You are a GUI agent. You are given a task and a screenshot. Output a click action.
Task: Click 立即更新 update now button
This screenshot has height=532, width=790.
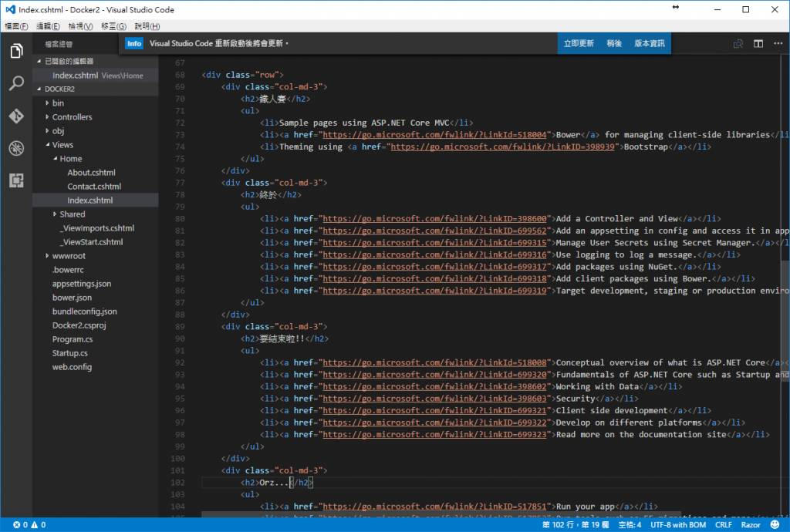(x=579, y=43)
